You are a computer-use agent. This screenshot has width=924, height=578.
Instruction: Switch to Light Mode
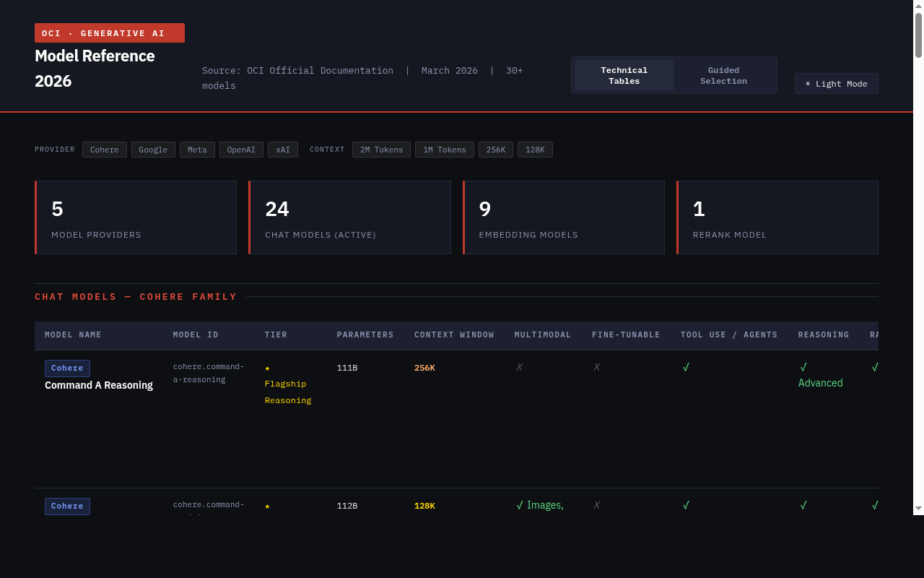pos(836,84)
